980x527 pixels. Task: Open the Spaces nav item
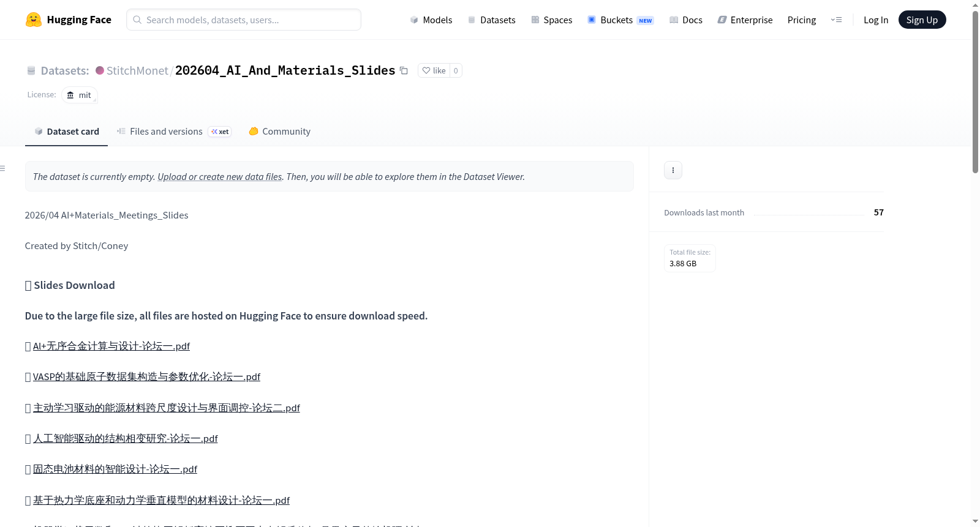point(551,20)
